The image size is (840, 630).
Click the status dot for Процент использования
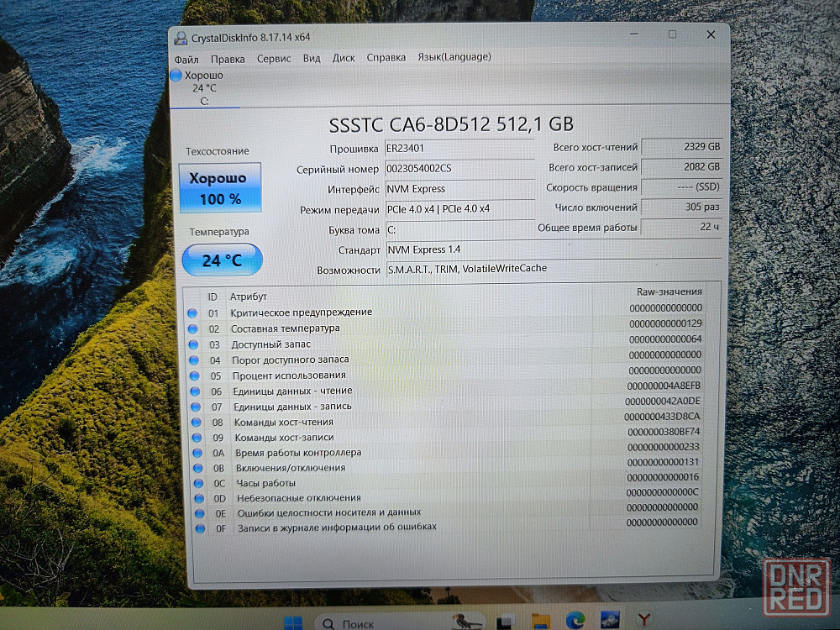195,376
